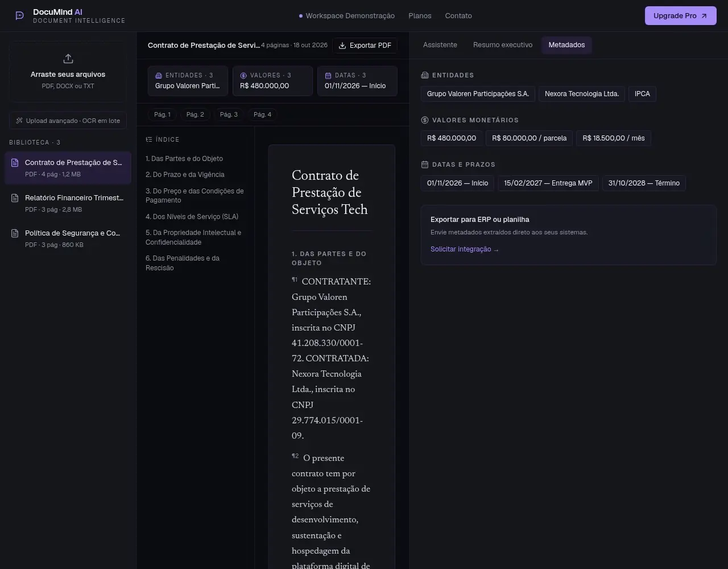Select the Metadados tab
This screenshot has width=728, height=569.
[566, 45]
